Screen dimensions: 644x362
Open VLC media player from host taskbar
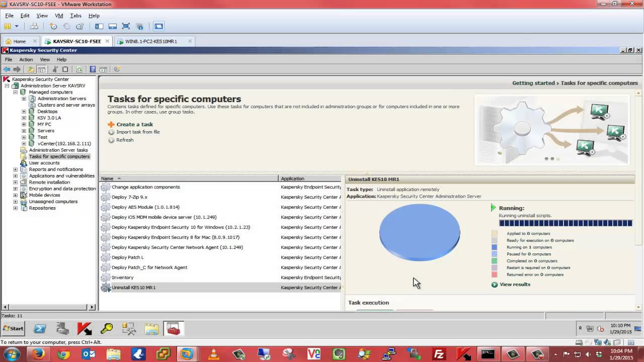pyautogui.click(x=214, y=354)
